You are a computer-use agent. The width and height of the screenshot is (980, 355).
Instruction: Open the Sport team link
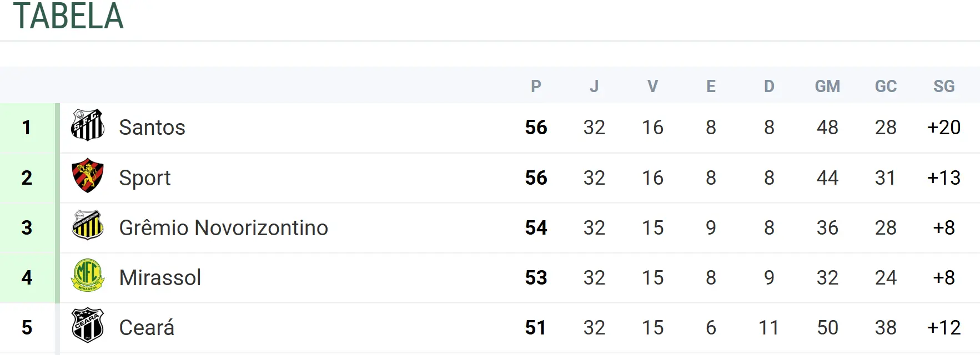pyautogui.click(x=144, y=178)
